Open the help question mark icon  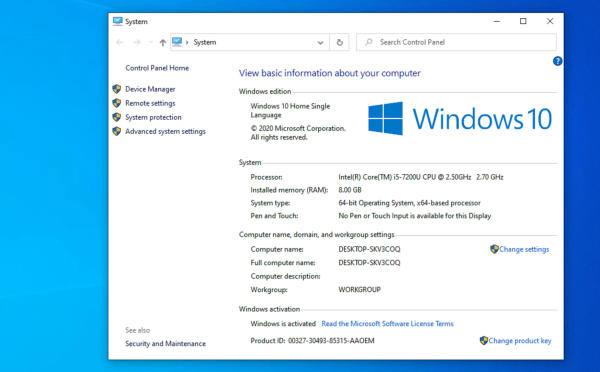point(557,61)
